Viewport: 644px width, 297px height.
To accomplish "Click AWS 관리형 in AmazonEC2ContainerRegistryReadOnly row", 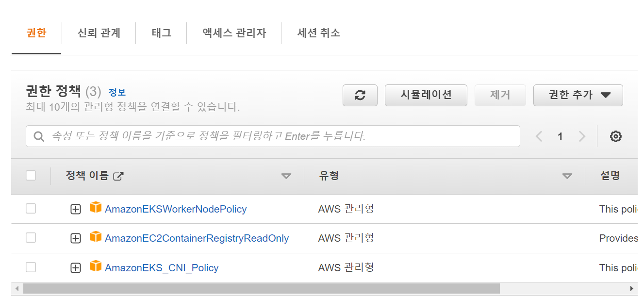I will click(x=346, y=238).
